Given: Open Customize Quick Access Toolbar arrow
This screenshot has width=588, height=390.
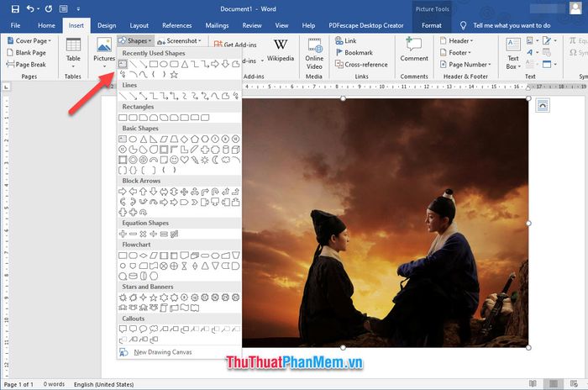Looking at the screenshot, I should click(78, 8).
